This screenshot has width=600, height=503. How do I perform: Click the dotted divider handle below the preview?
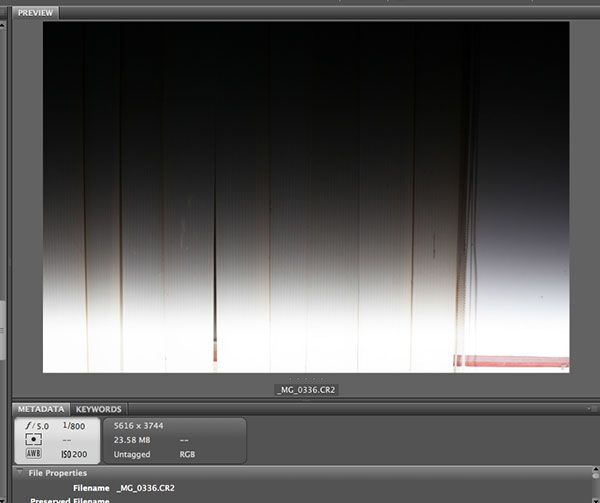[x=306, y=379]
